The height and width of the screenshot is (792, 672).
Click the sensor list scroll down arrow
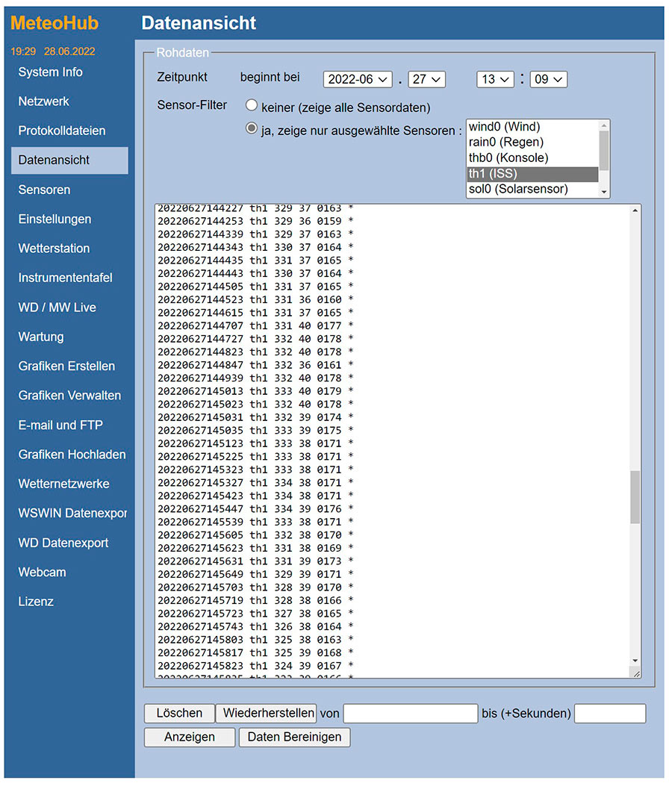click(x=604, y=191)
